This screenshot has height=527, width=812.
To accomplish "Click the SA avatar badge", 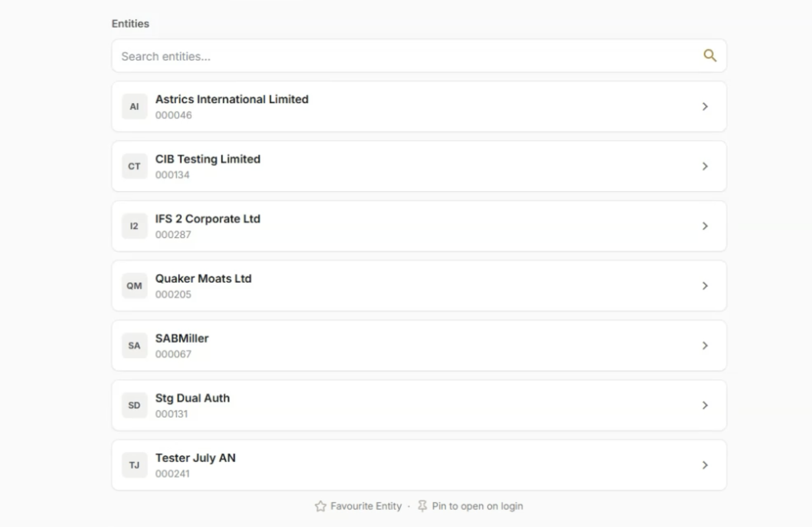I will [134, 346].
